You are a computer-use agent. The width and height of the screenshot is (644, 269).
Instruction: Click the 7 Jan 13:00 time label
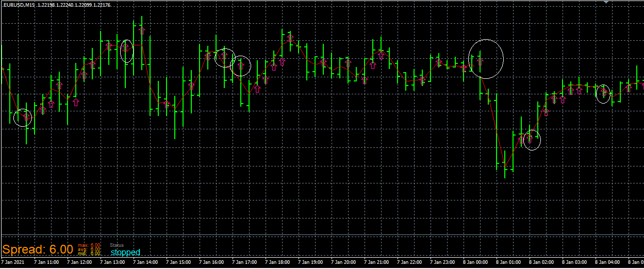tap(112, 262)
